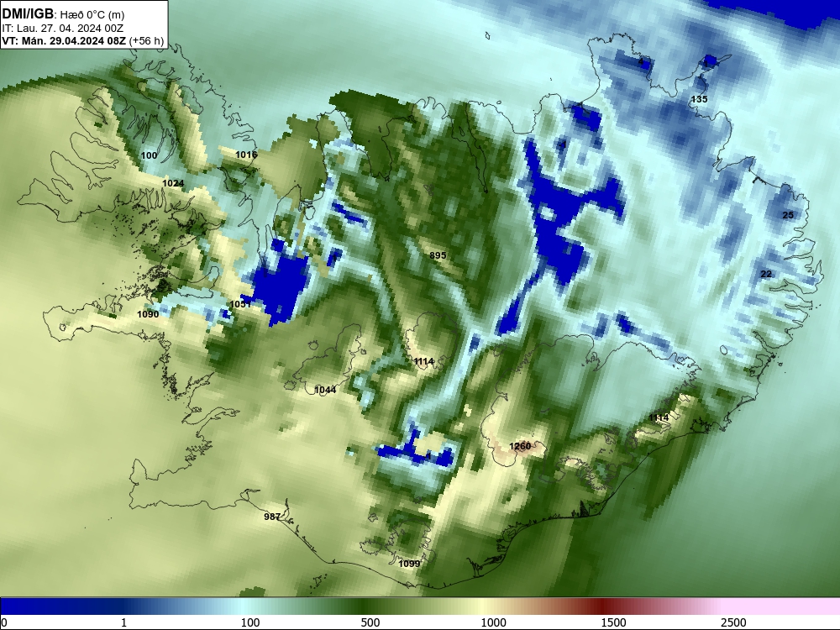Click the legend tick label 500
The image size is (840, 630).
[x=370, y=622]
